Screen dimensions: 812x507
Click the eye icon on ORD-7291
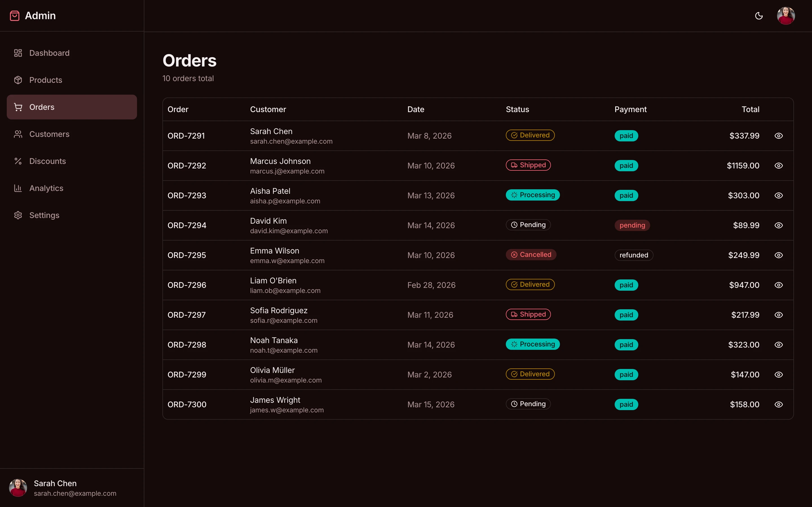click(779, 135)
